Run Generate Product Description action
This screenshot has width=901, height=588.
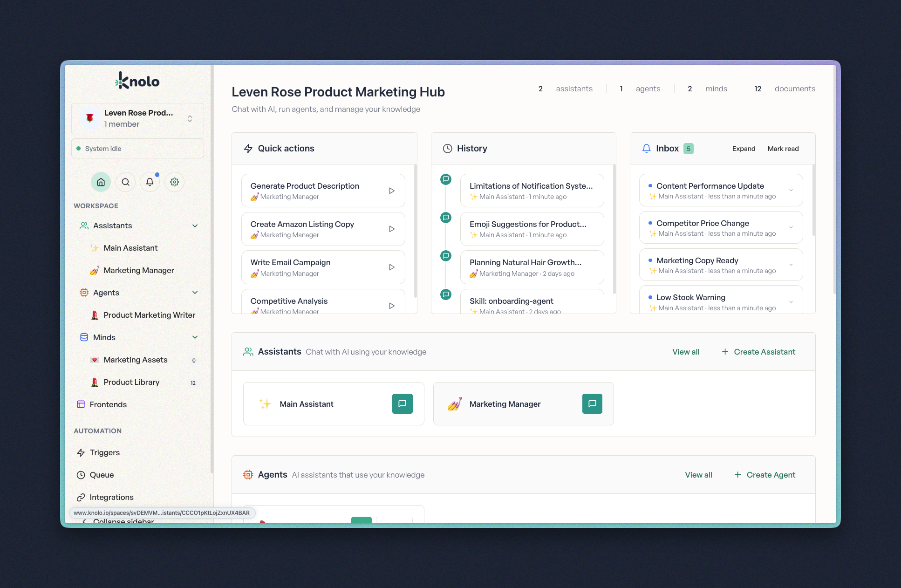(x=392, y=191)
